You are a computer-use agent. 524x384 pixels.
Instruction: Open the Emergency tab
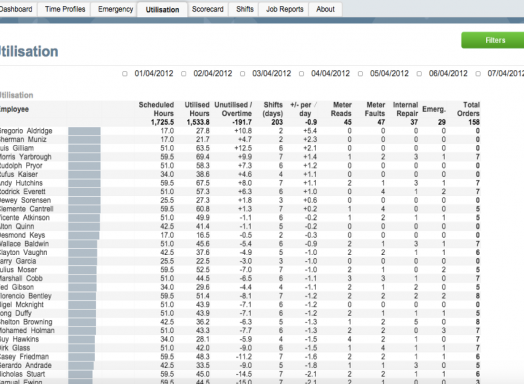[x=115, y=9]
